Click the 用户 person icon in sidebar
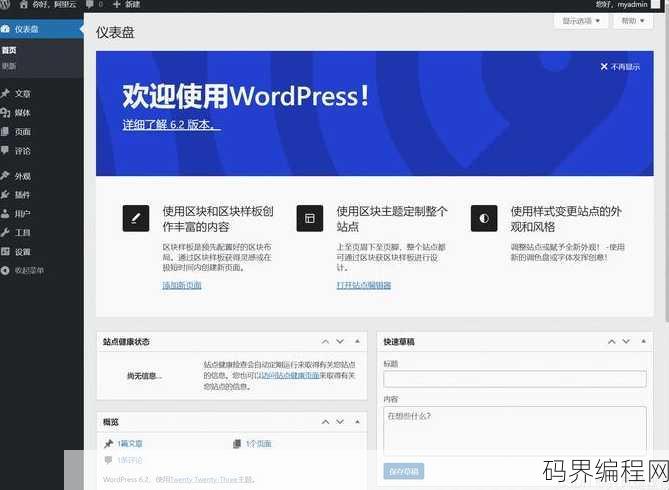Viewport: 669px width, 490px height. 5,213
